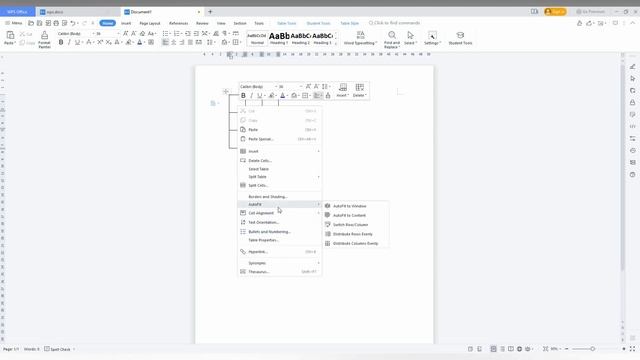
Task: Click the align left icon in the ribbon
Action: coord(165,42)
